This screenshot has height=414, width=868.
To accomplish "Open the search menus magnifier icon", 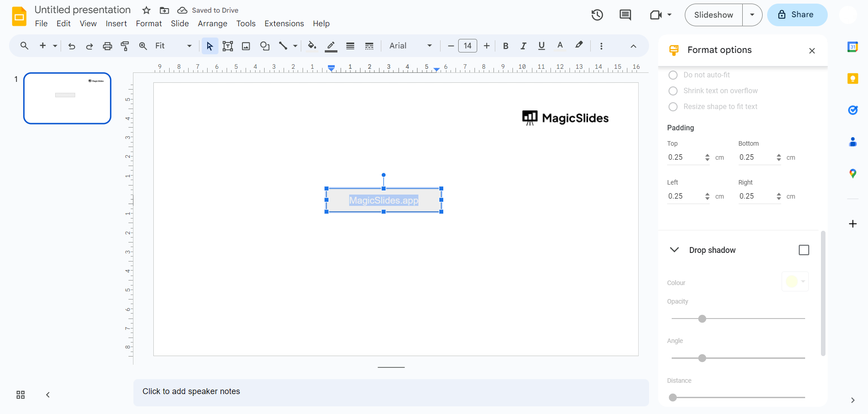I will 24,46.
